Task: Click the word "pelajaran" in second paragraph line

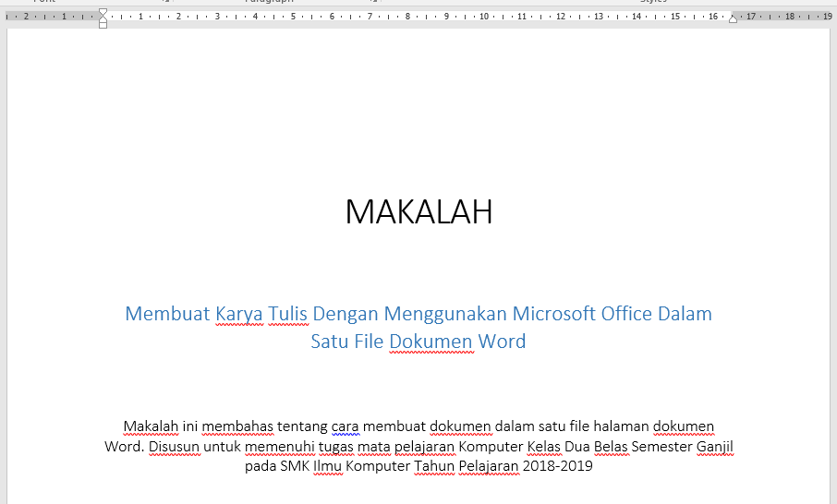Action: (425, 447)
